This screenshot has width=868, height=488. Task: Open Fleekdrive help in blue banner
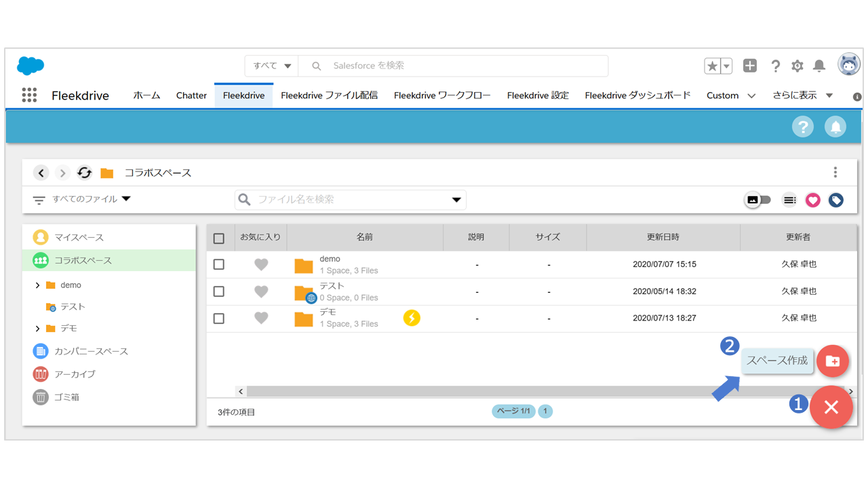(803, 127)
